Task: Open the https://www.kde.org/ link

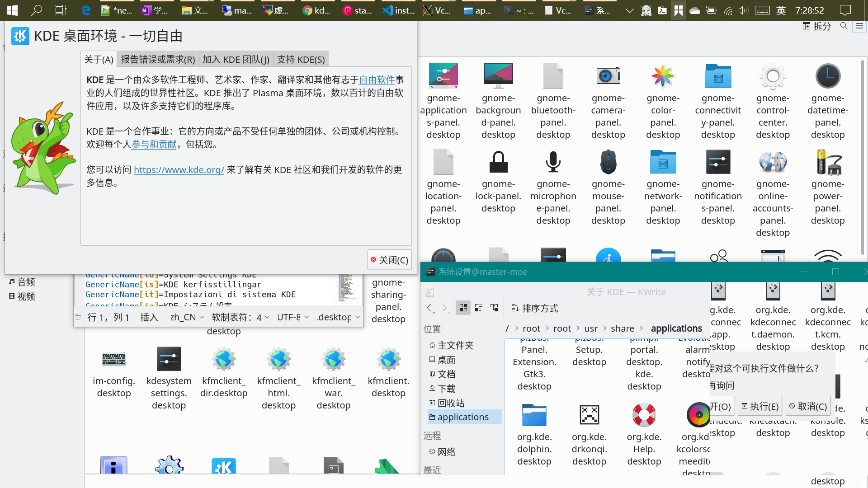Action: coord(179,170)
